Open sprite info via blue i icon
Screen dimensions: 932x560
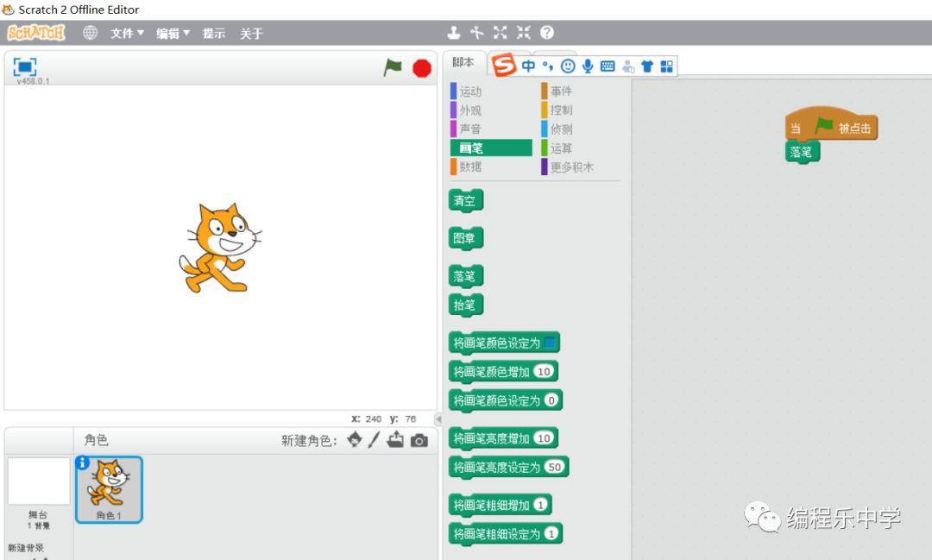(x=82, y=462)
